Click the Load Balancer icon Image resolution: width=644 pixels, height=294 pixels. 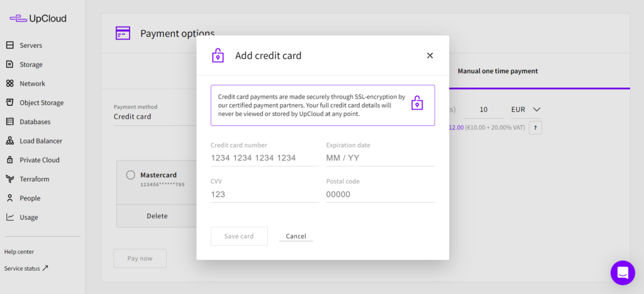tap(9, 141)
